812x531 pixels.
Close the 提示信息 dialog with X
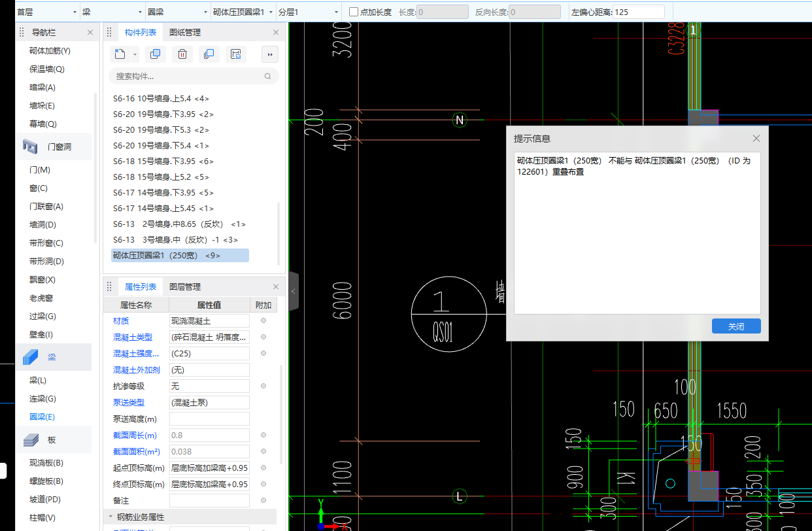756,139
